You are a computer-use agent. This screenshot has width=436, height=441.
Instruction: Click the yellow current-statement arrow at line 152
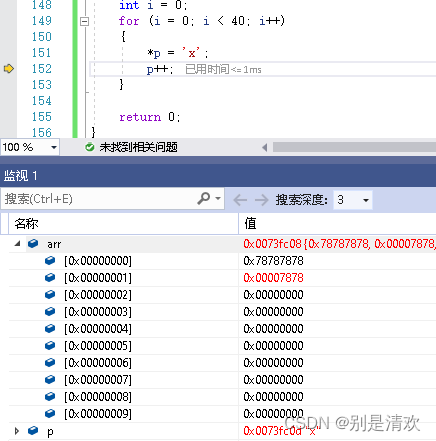(9, 69)
